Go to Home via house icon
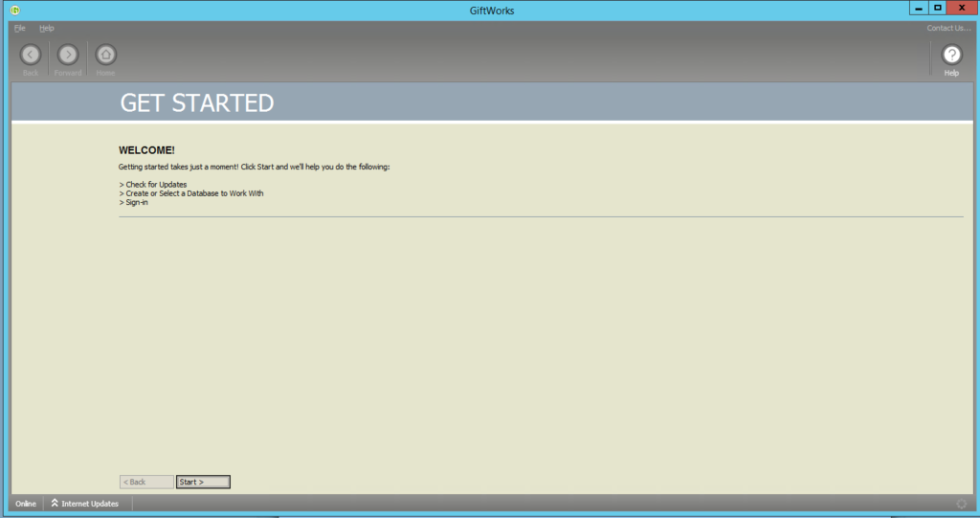The height and width of the screenshot is (518, 980). point(105,55)
